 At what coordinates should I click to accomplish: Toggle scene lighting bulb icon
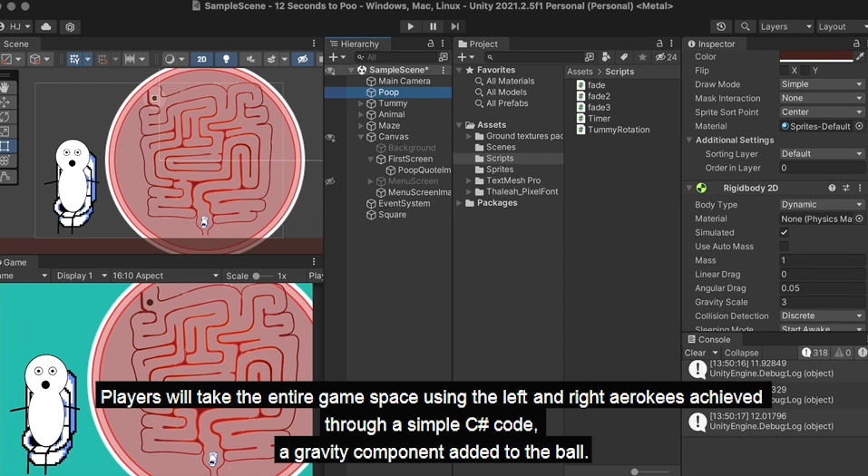click(x=226, y=59)
